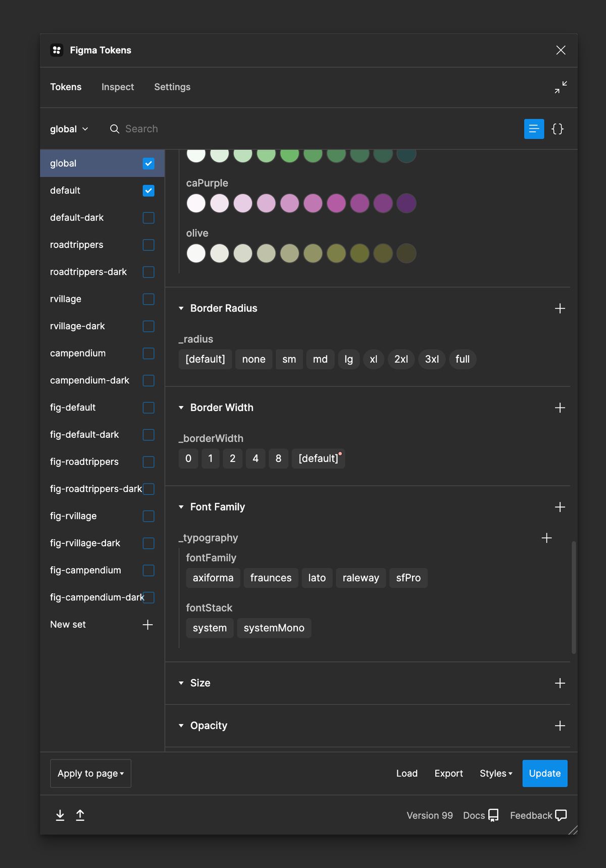Click the darkest caPurple color swatch
Image resolution: width=606 pixels, height=868 pixels.
tap(407, 203)
